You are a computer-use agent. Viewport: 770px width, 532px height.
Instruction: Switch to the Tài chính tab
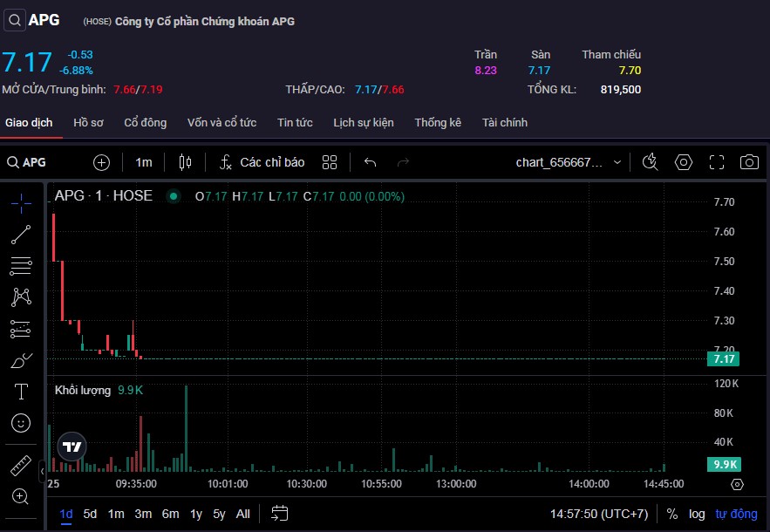[505, 123]
